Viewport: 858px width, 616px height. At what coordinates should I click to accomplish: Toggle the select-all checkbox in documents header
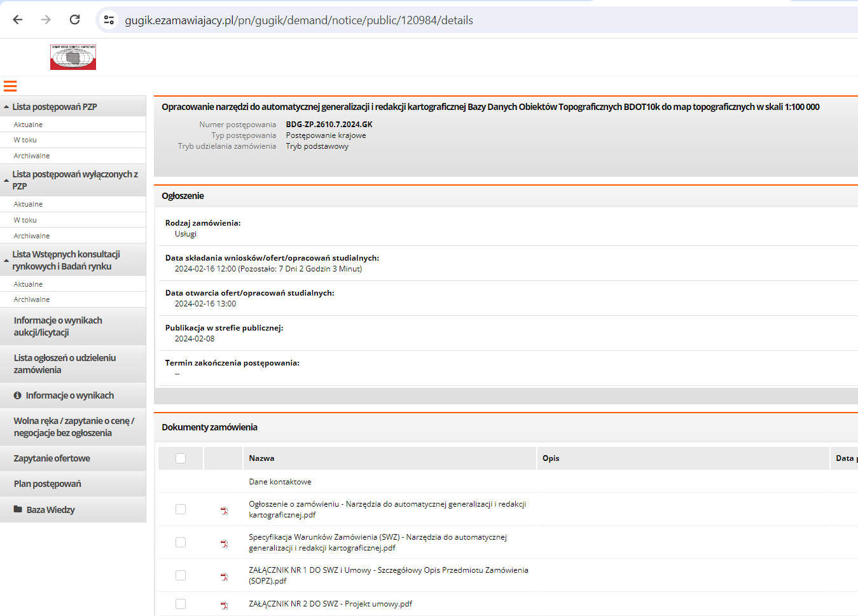click(x=181, y=458)
